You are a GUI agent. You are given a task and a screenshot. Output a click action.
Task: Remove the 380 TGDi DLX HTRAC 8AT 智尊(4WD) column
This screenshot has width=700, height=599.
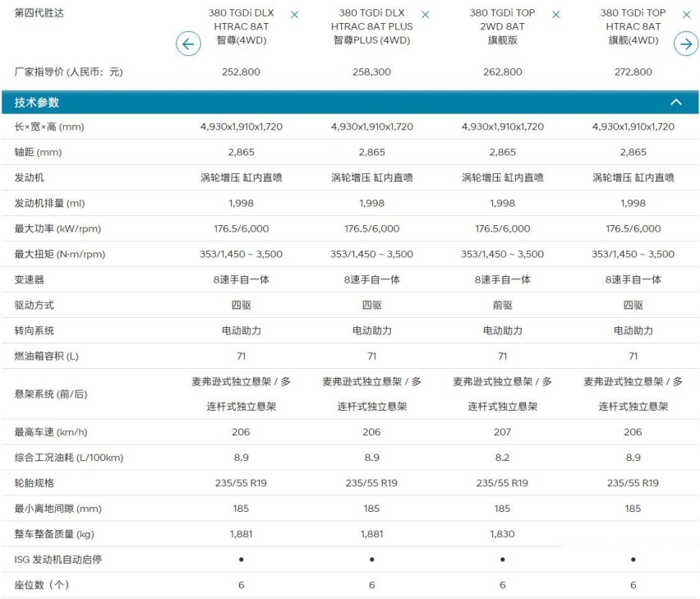tap(295, 15)
